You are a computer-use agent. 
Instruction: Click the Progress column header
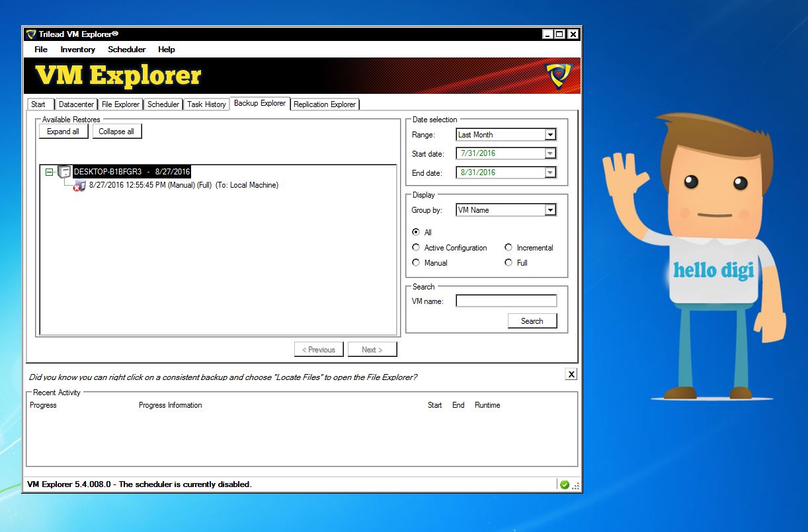pyautogui.click(x=43, y=405)
